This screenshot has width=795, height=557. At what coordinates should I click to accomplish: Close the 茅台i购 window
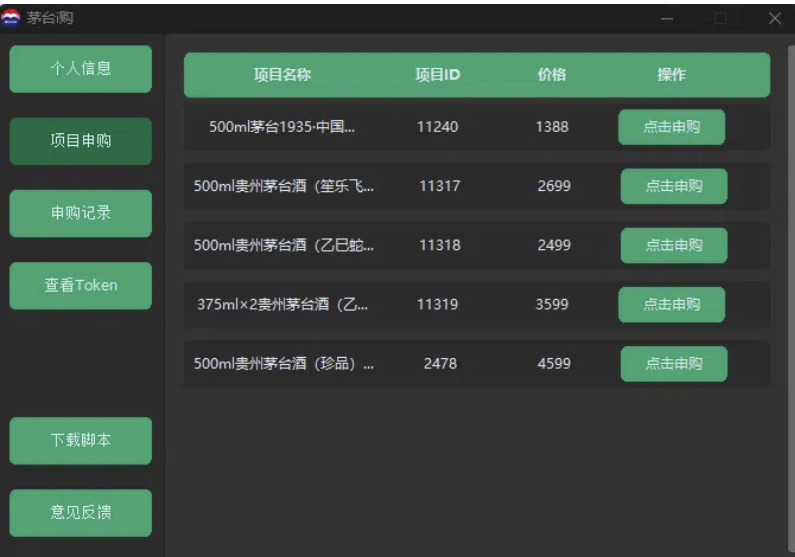775,17
